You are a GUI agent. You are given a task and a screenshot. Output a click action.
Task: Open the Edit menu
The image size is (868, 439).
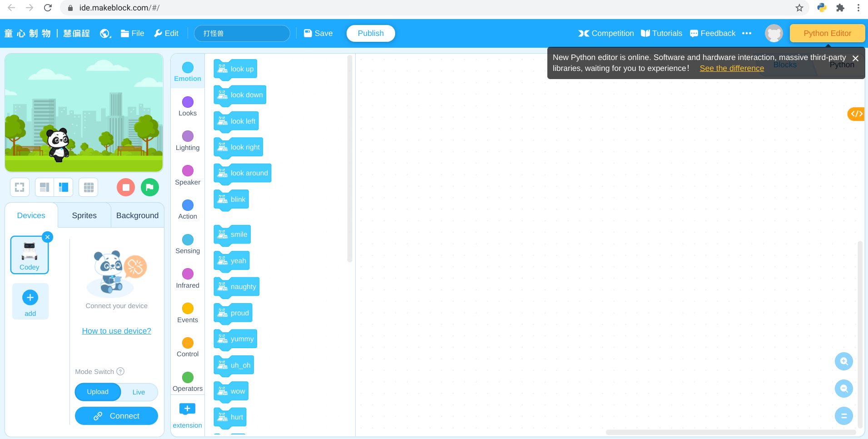pos(166,33)
